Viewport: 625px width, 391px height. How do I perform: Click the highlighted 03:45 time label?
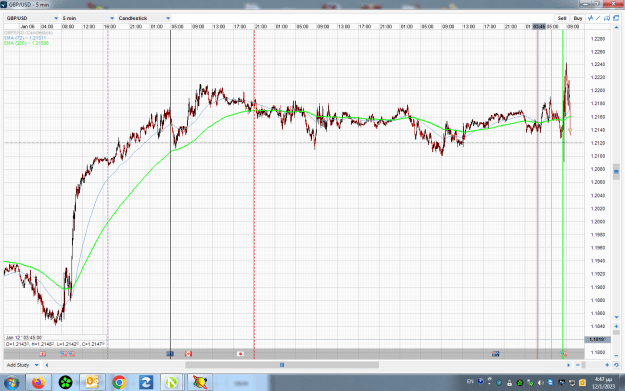539,27
